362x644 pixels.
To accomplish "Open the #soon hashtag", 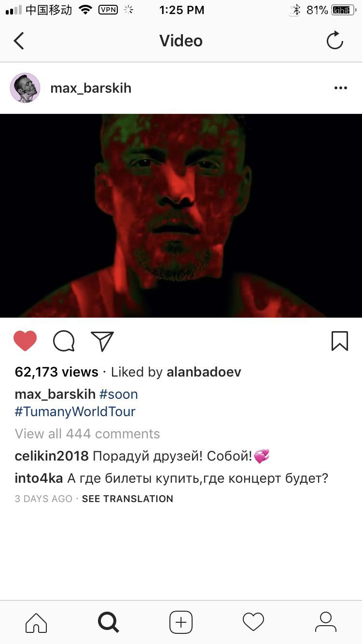I will click(x=119, y=394).
